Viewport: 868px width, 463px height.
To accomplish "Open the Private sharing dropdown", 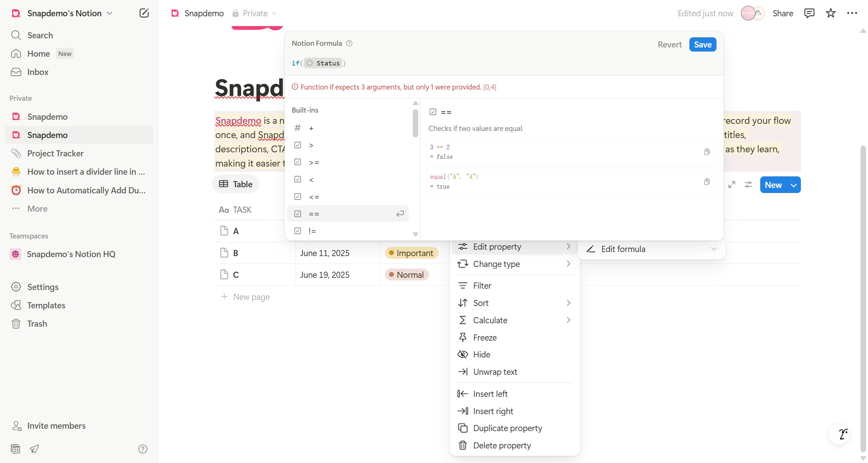I will [255, 13].
